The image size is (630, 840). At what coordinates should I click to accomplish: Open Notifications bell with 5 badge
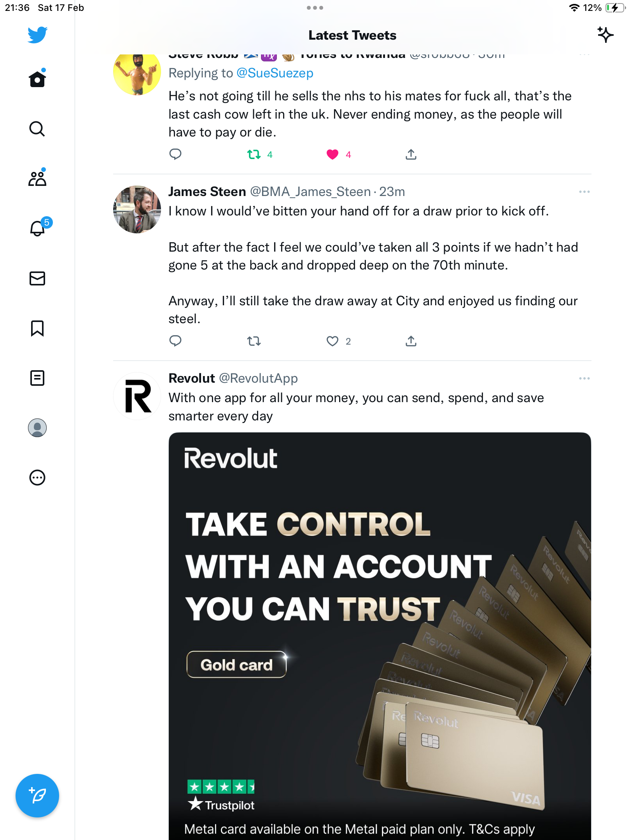pos(37,228)
